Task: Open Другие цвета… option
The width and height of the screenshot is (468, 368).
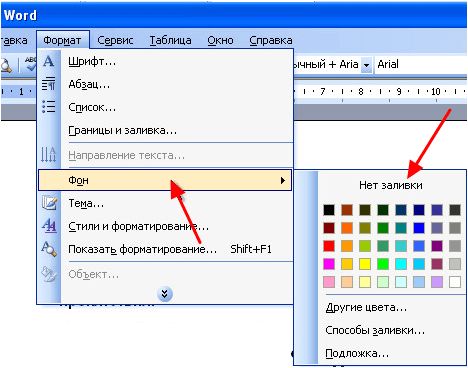Action: click(x=366, y=307)
